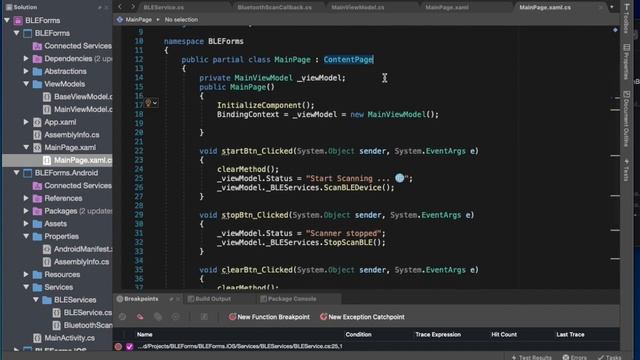The width and height of the screenshot is (640, 360).
Task: Select the MainViewModel.cs file icon in Solution tree
Action: [47, 109]
